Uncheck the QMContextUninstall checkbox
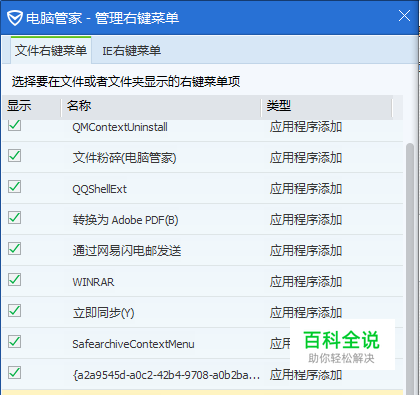420x395 pixels. [14, 125]
